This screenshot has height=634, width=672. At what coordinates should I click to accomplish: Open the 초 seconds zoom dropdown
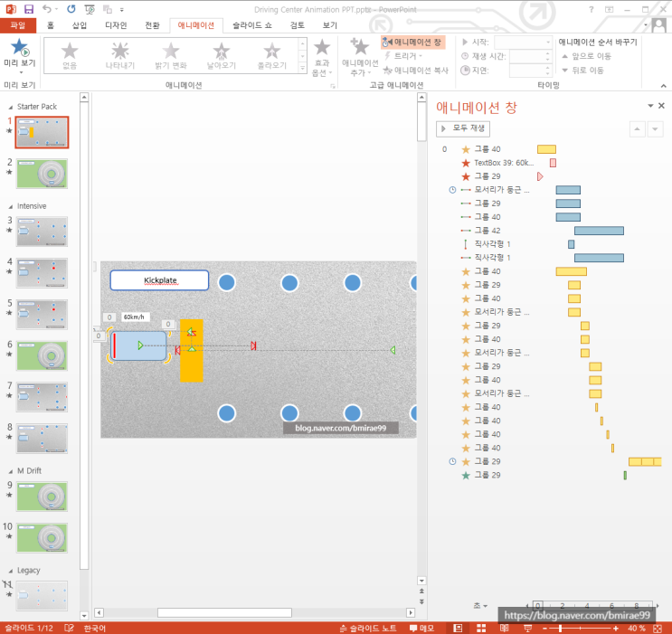click(x=480, y=605)
